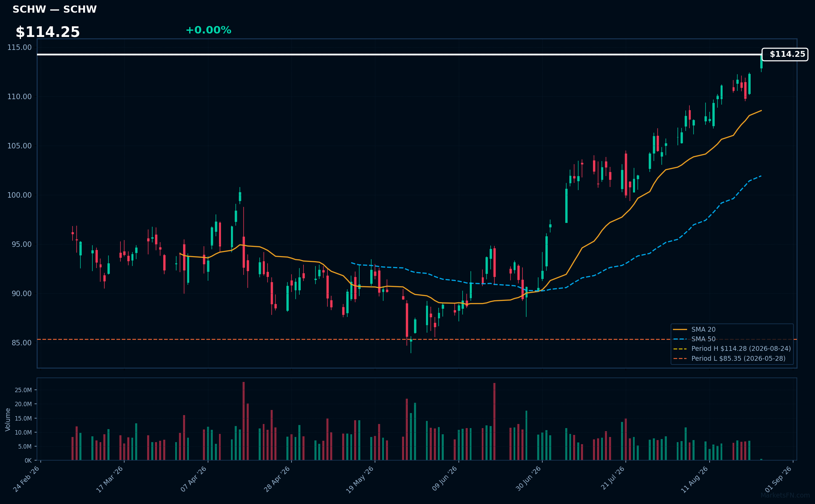This screenshot has height=504, width=815.
Task: Click the 20.0M volume axis label
Action: click(23, 404)
